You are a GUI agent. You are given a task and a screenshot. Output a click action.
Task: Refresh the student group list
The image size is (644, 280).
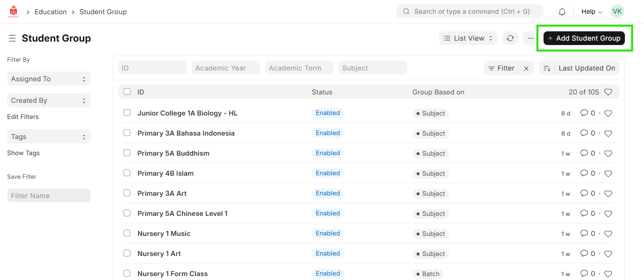coord(510,38)
